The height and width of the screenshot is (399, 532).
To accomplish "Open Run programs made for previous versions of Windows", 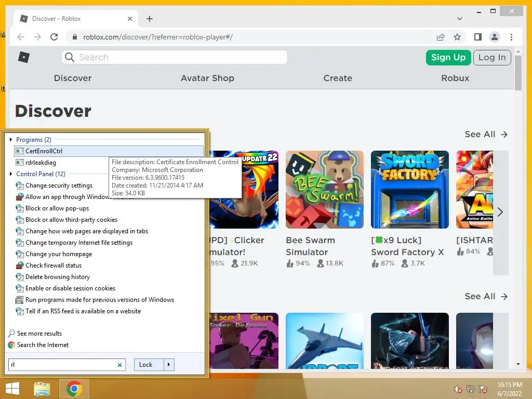I will click(x=95, y=300).
